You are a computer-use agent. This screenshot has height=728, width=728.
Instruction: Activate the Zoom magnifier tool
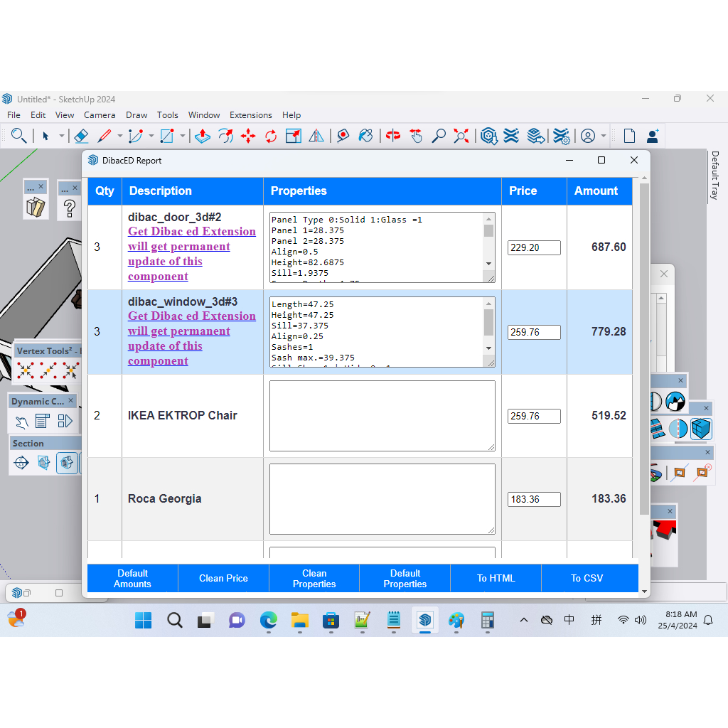click(x=439, y=136)
